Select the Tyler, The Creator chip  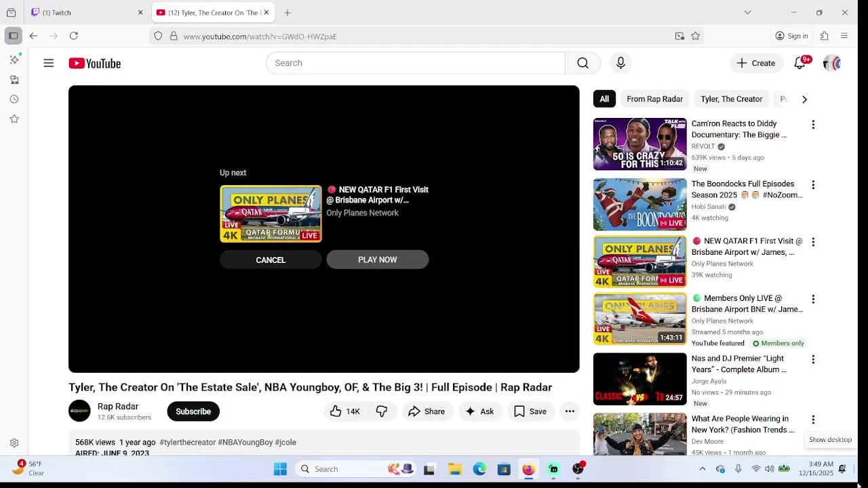731,99
